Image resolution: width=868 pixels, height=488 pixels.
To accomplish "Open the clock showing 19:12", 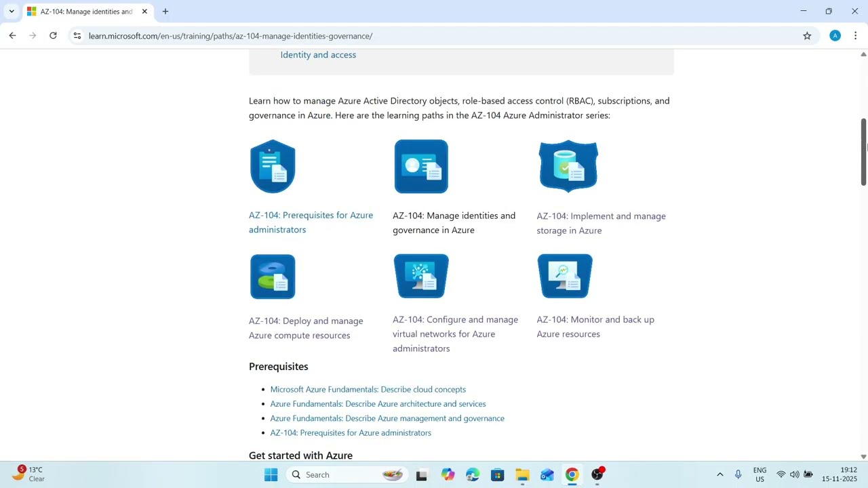I will click(x=840, y=474).
